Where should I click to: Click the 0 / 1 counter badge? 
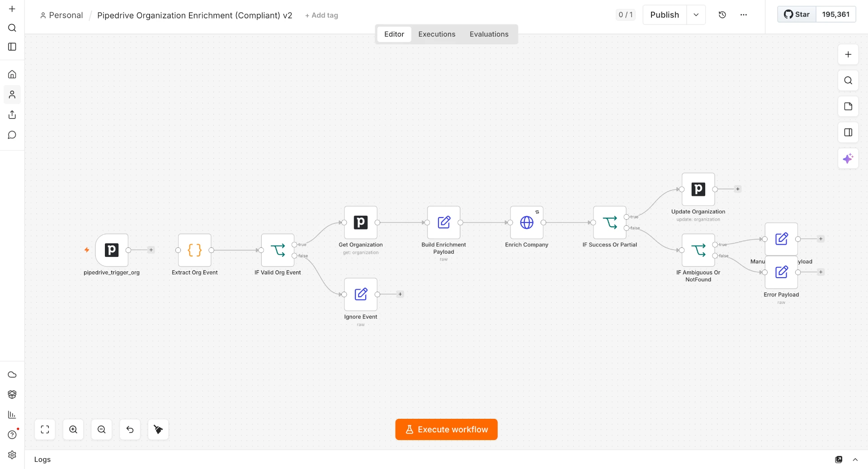pos(626,15)
